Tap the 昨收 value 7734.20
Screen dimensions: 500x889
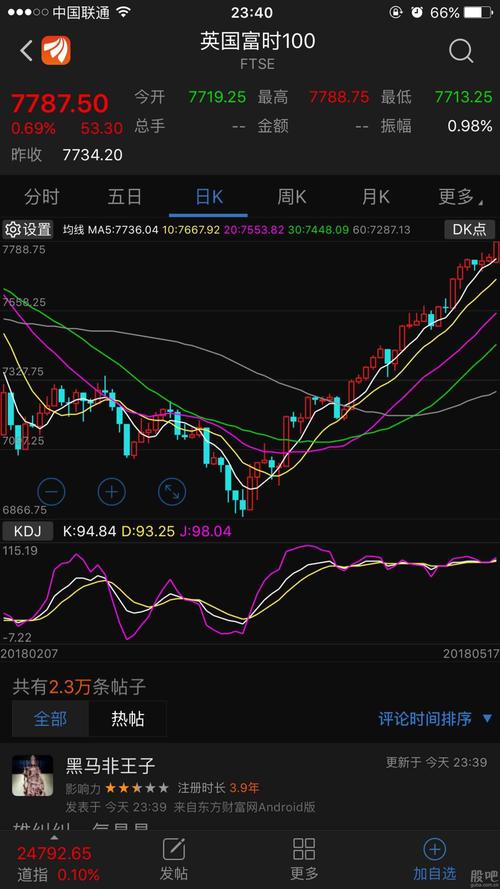pyautogui.click(x=92, y=155)
